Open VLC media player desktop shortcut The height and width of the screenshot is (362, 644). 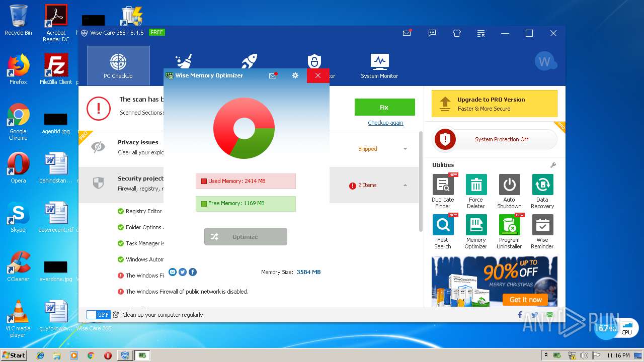(18, 319)
